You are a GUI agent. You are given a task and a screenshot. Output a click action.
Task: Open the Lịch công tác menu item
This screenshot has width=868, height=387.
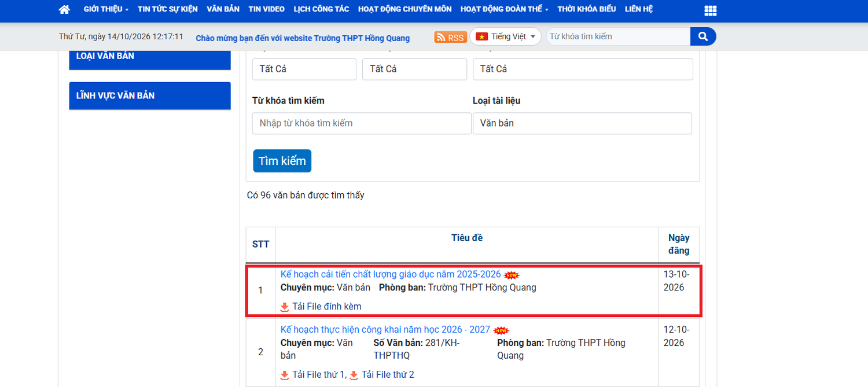tap(321, 9)
